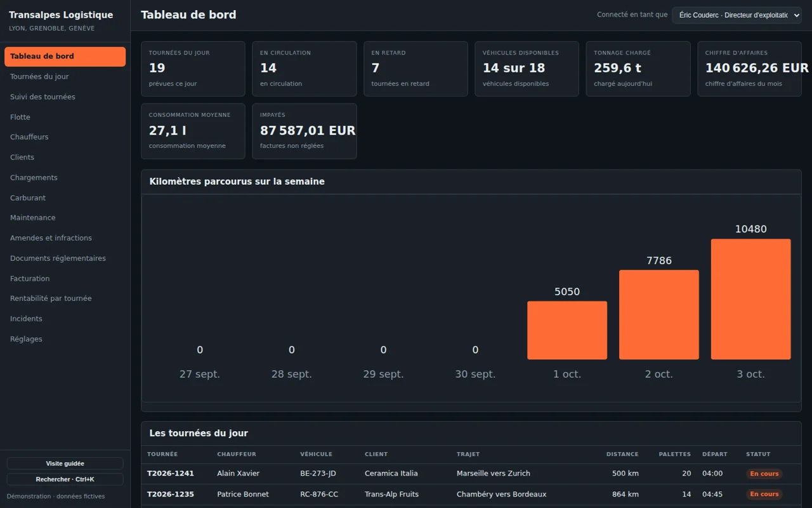Open tour T2026-1235

[171, 495]
